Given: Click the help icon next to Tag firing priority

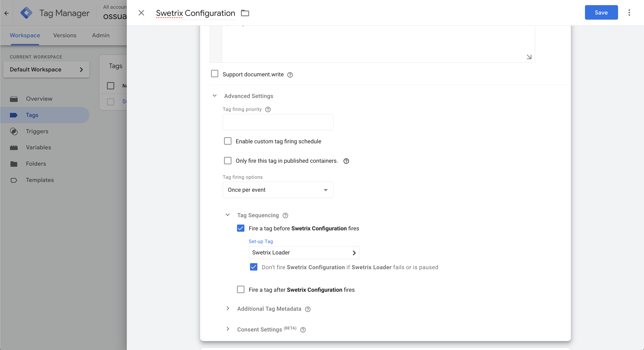Looking at the screenshot, I should pyautogui.click(x=268, y=109).
